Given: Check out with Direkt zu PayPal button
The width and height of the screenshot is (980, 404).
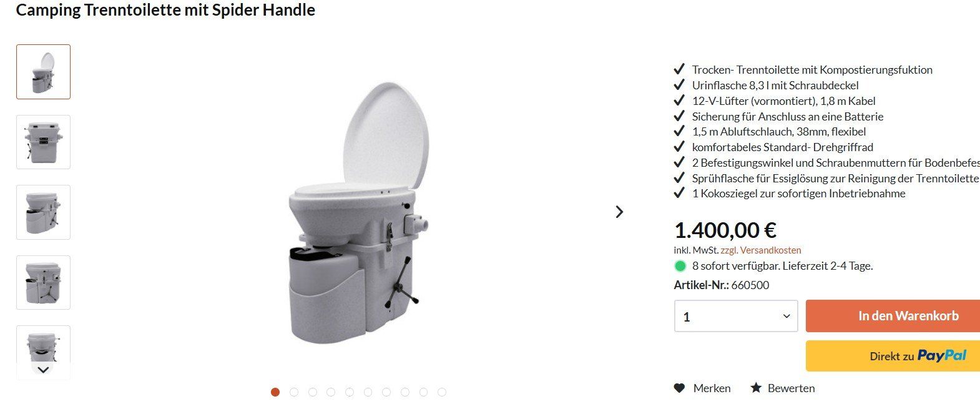Looking at the screenshot, I should pos(893,356).
